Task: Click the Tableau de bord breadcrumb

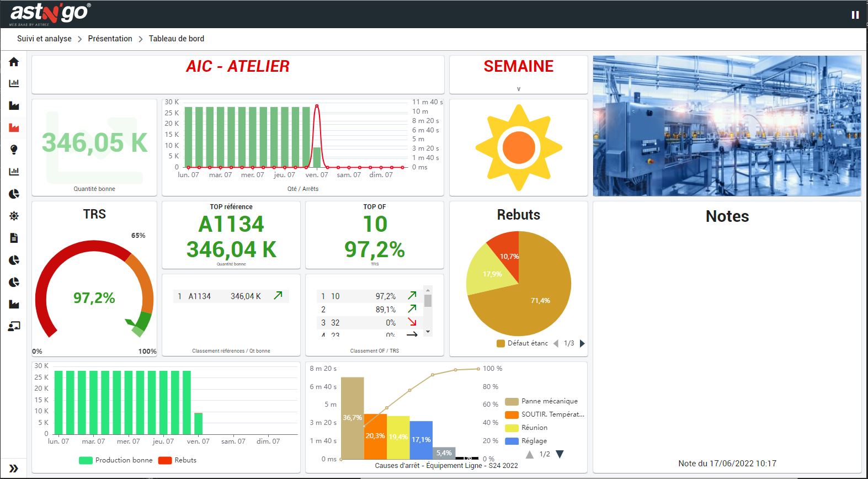Action: tap(176, 39)
